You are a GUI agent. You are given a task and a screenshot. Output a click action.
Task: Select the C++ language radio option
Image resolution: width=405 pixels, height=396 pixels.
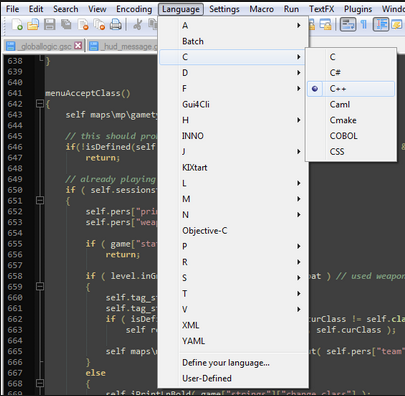tap(351, 89)
